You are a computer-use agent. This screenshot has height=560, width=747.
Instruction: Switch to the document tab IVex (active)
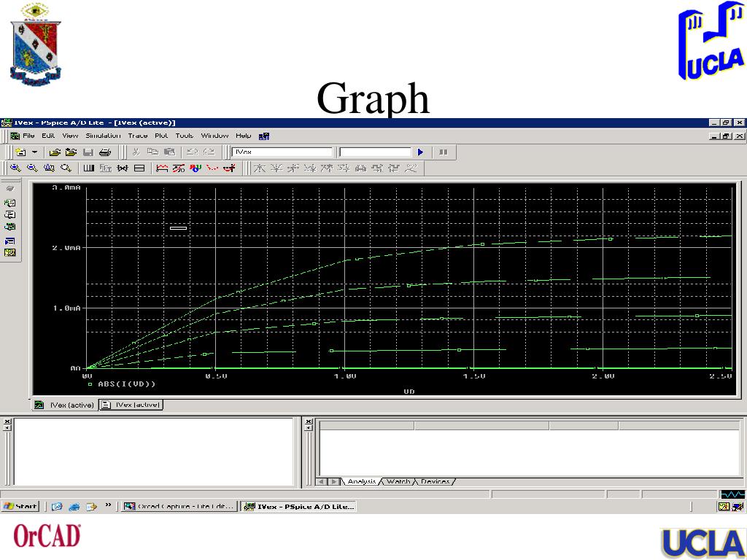tap(131, 405)
